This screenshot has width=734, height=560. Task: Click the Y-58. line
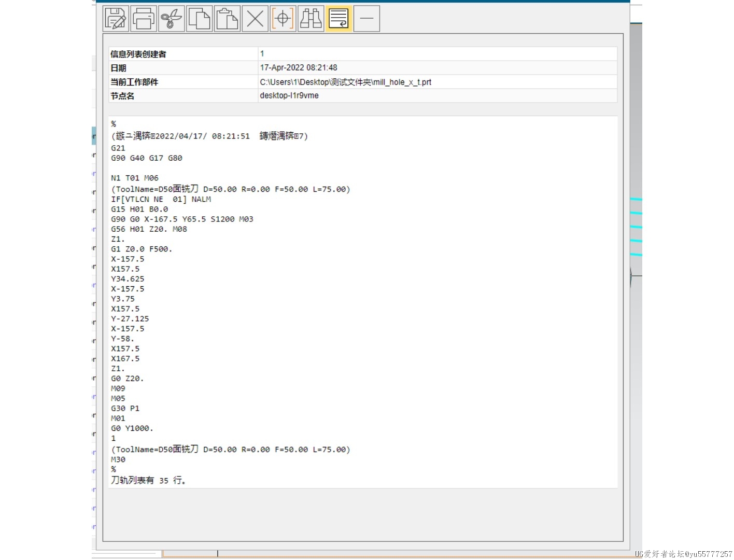click(x=123, y=339)
